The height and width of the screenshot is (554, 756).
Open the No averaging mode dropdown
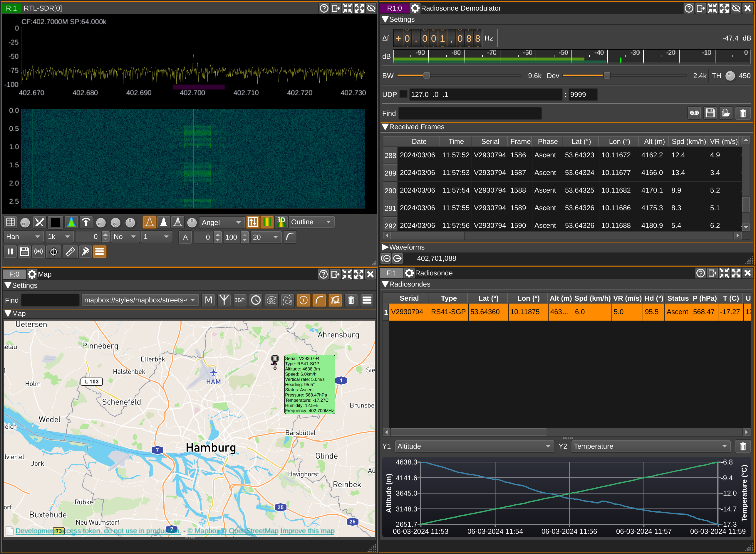tap(125, 237)
